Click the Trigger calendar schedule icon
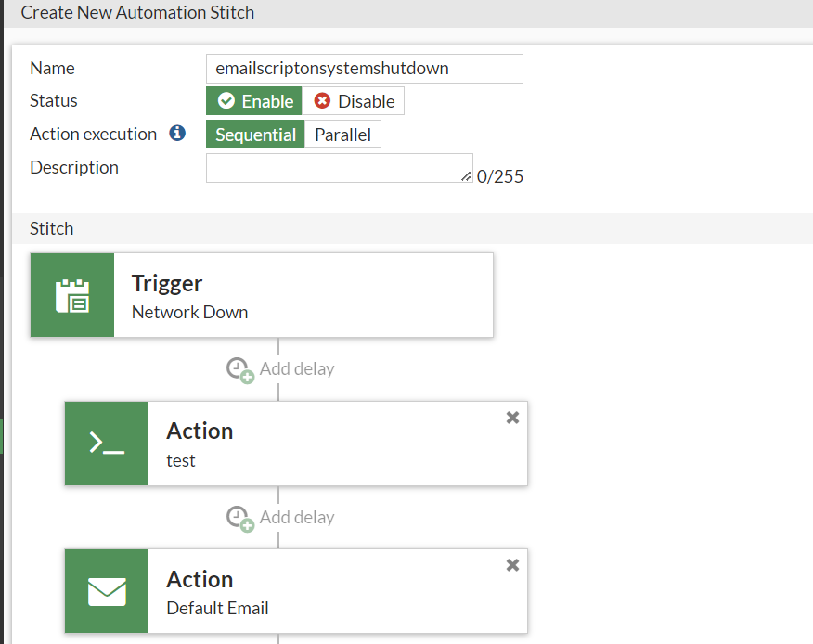 coord(72,295)
